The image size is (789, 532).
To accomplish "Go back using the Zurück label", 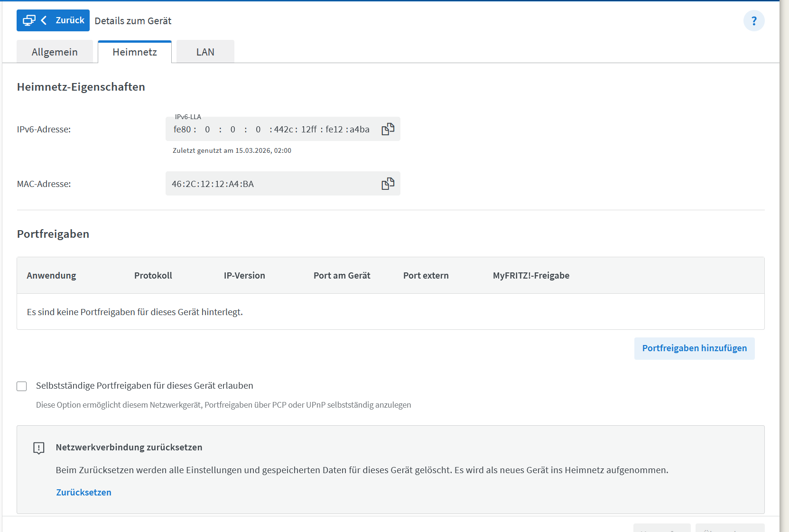I will 70,20.
